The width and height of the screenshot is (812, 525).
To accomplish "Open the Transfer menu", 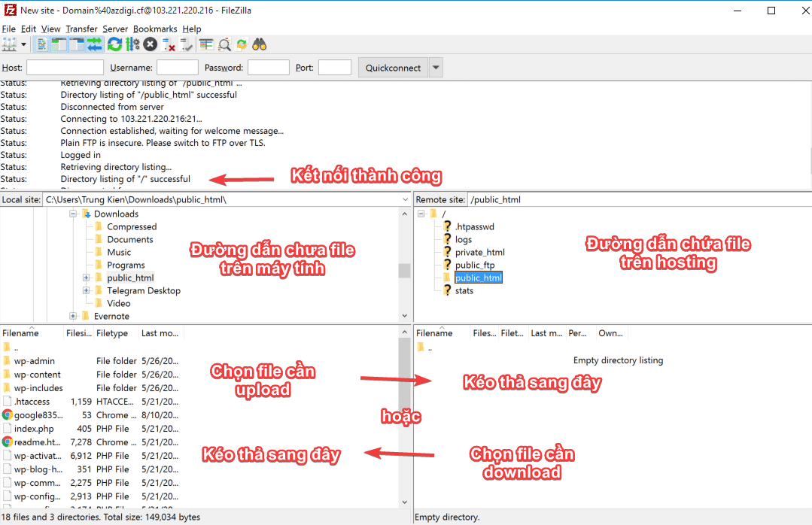I will (x=81, y=29).
